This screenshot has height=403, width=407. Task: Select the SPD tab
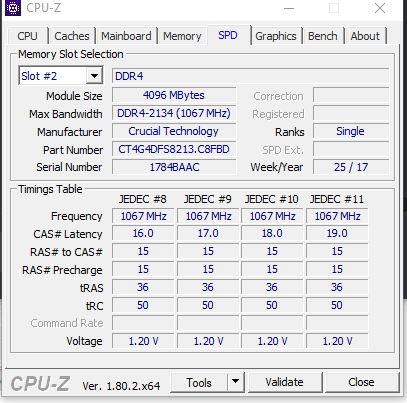pos(228,35)
